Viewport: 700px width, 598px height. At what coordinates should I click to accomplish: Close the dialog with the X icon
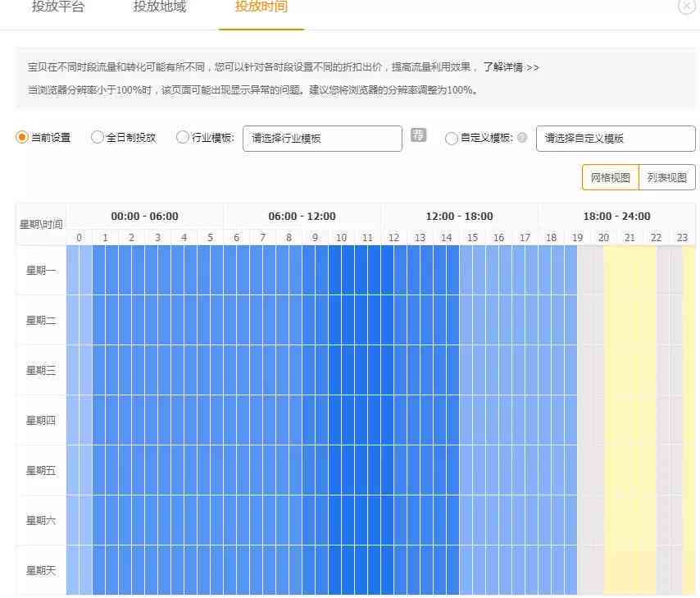point(687,7)
